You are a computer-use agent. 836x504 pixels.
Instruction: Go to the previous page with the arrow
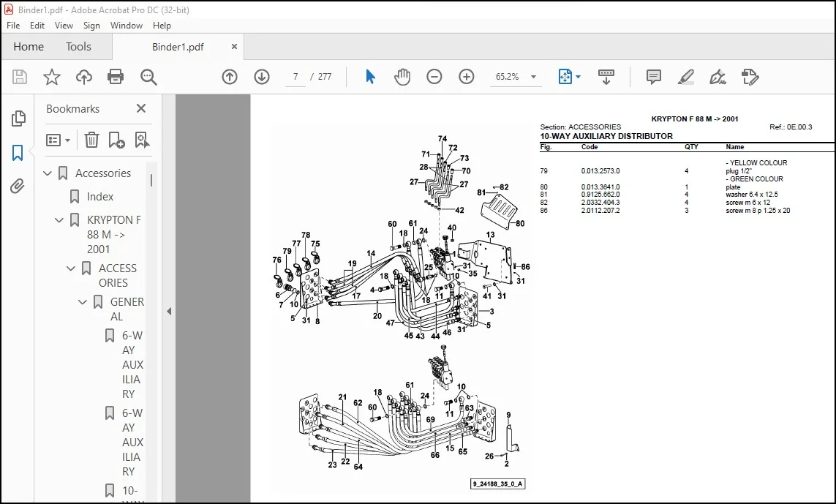(x=229, y=77)
